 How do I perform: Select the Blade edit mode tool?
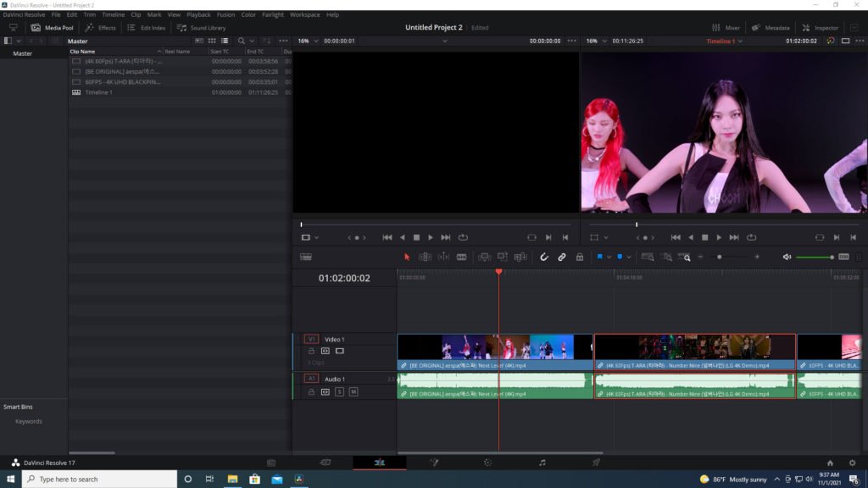[461, 257]
